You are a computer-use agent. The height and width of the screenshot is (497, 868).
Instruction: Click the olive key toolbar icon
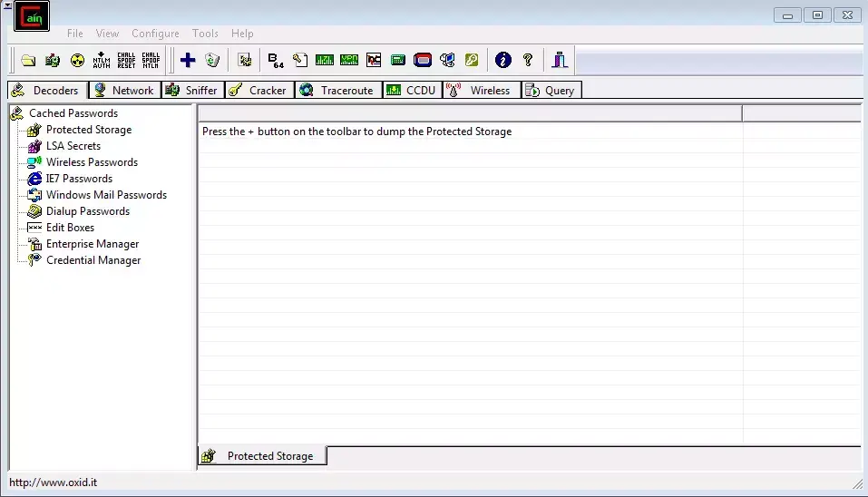472,60
